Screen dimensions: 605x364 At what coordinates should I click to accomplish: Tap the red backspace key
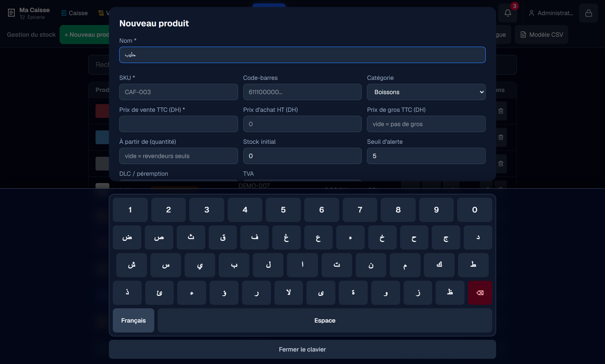tap(480, 293)
